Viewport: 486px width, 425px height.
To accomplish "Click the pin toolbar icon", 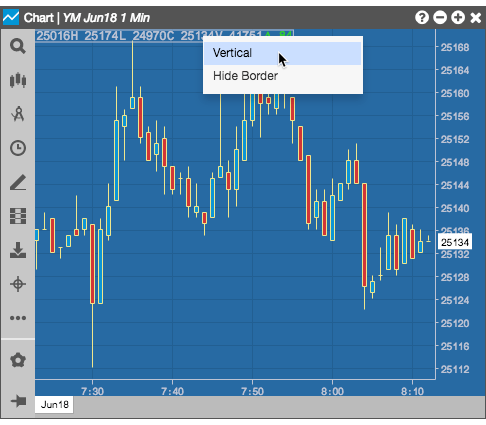I will tap(18, 400).
